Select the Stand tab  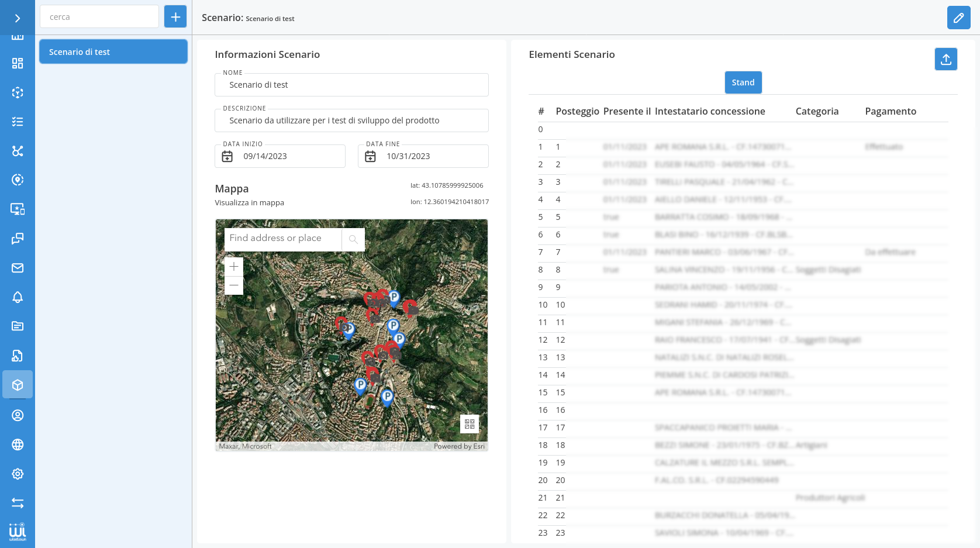click(x=743, y=82)
